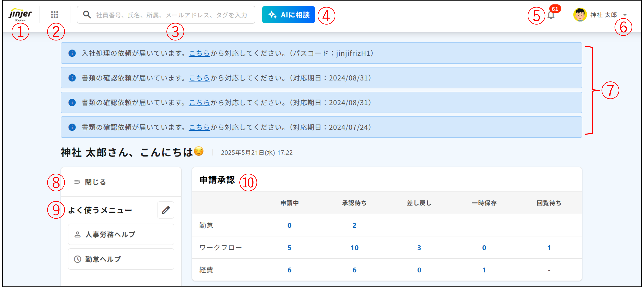Open 勤怠 承認待ち count 2
This screenshot has width=644, height=287.
click(354, 226)
